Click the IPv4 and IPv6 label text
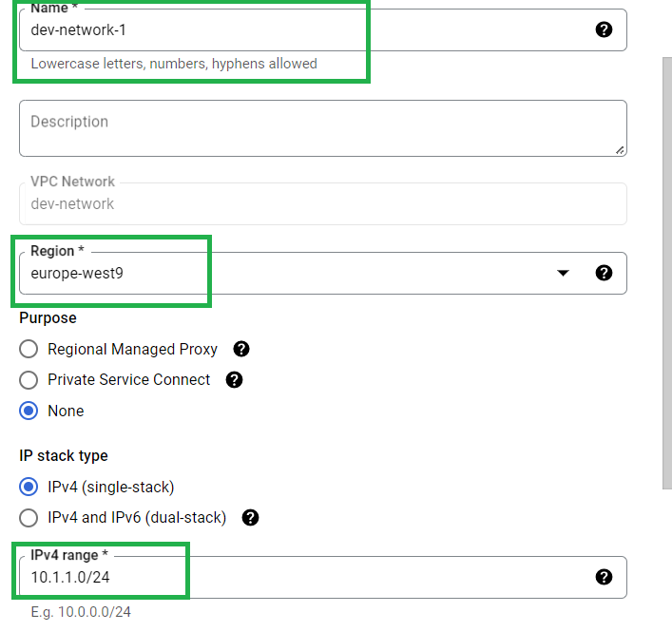This screenshot has width=672, height=632. (137, 518)
